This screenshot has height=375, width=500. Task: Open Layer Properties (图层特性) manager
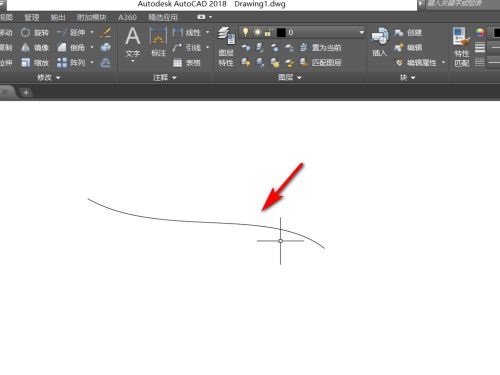(226, 47)
